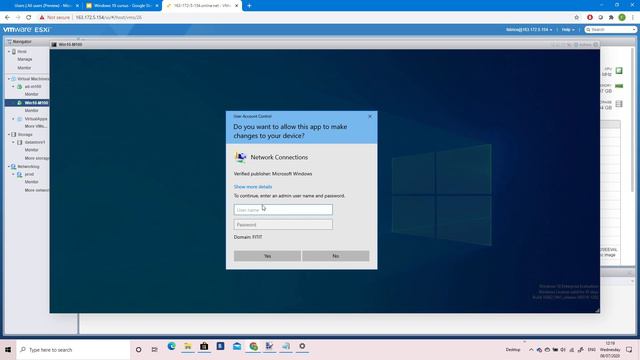
Task: Open Task View on the taskbar
Action: coord(154,350)
